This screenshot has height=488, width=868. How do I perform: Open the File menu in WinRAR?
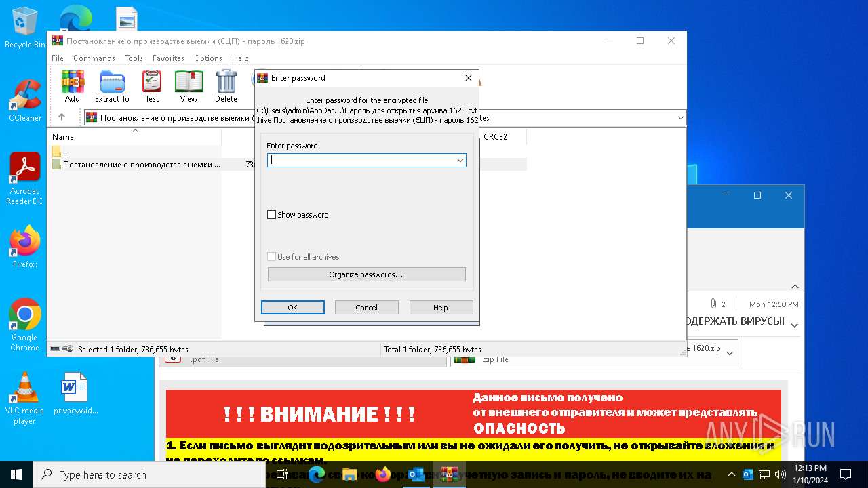[x=58, y=58]
